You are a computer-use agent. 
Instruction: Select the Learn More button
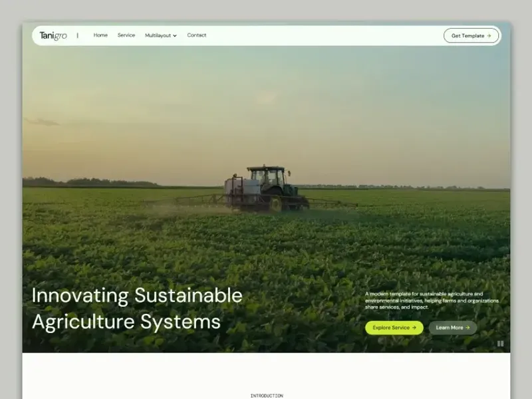point(452,328)
